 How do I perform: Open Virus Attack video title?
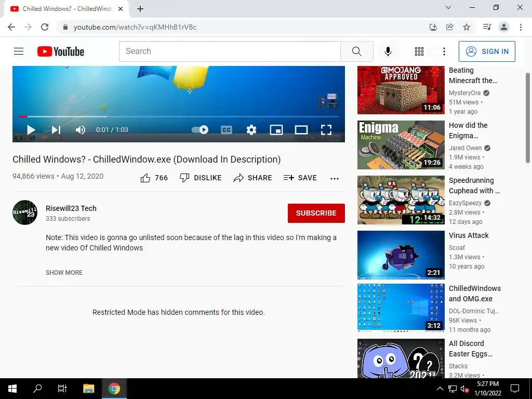469,235
